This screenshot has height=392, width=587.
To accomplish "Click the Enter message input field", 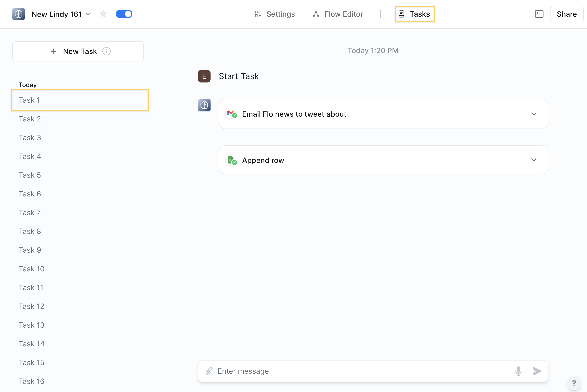I will (363, 371).
